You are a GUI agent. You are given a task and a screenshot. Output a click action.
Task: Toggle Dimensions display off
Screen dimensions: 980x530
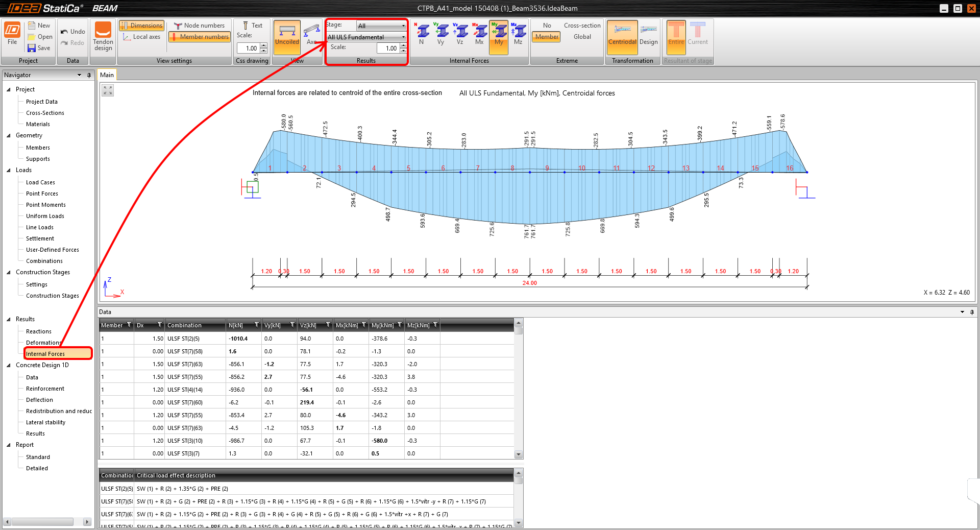[141, 26]
